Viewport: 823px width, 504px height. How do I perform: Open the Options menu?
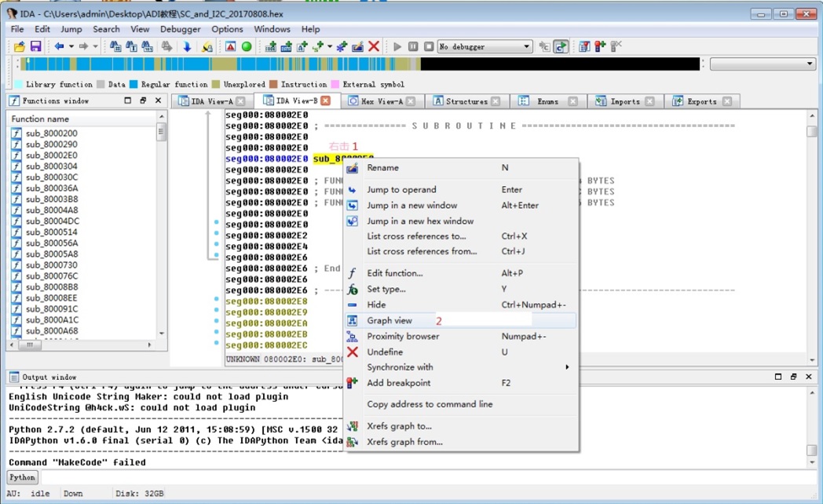227,29
